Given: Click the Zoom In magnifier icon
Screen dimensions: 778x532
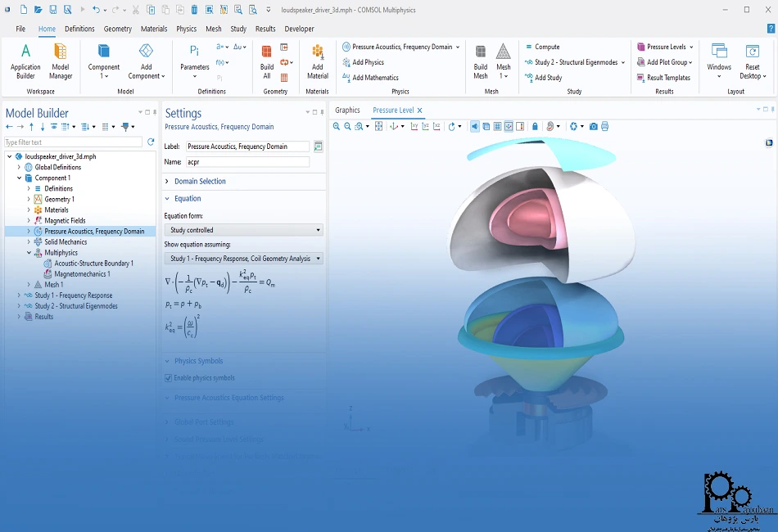Looking at the screenshot, I should coord(336,126).
